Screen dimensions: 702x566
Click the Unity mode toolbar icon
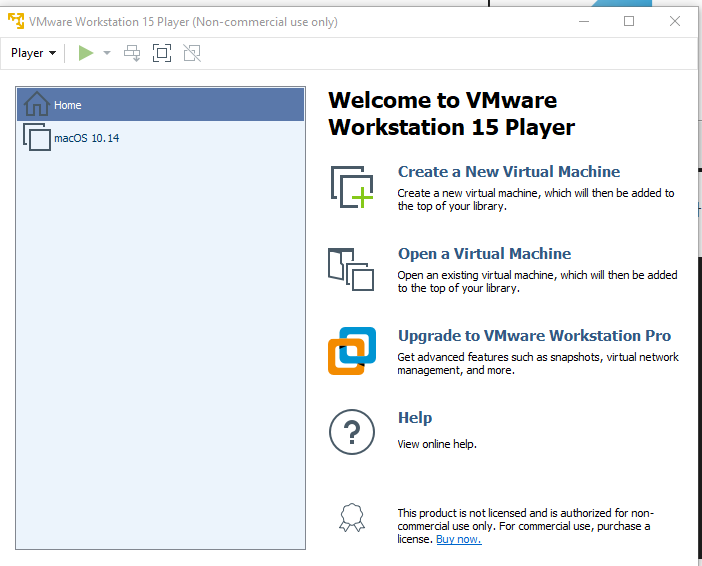(192, 53)
